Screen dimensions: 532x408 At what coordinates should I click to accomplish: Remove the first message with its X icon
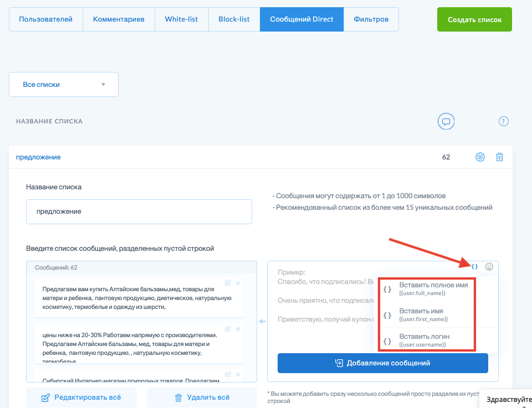238,283
